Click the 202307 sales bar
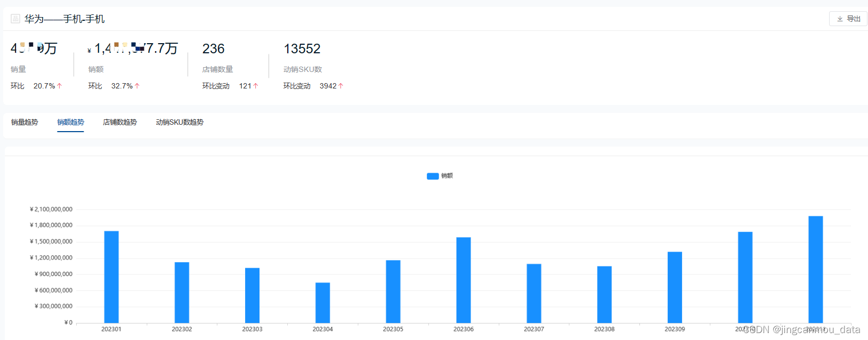The width and height of the screenshot is (868, 340). point(534,293)
